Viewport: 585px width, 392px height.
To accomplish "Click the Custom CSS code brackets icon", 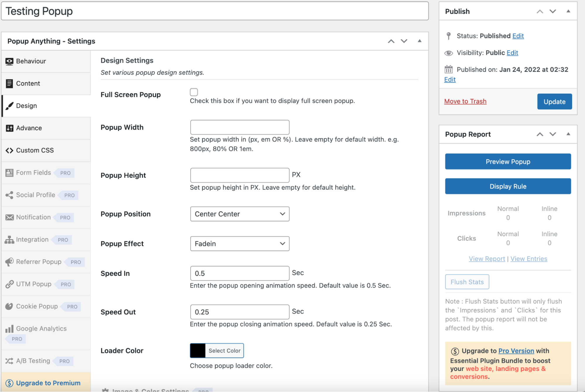I will pyautogui.click(x=9, y=150).
